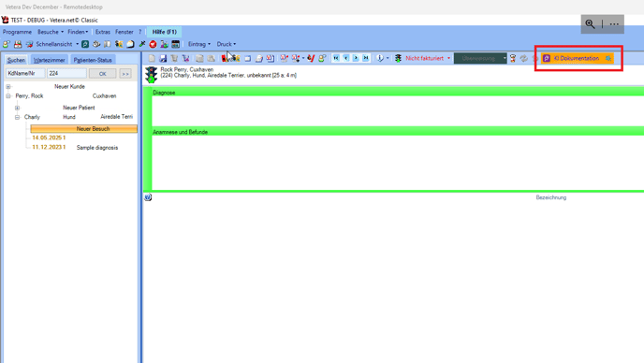This screenshot has width=644, height=363.
Task: Open the dropdown arrow beside the info icon
Action: (388, 58)
